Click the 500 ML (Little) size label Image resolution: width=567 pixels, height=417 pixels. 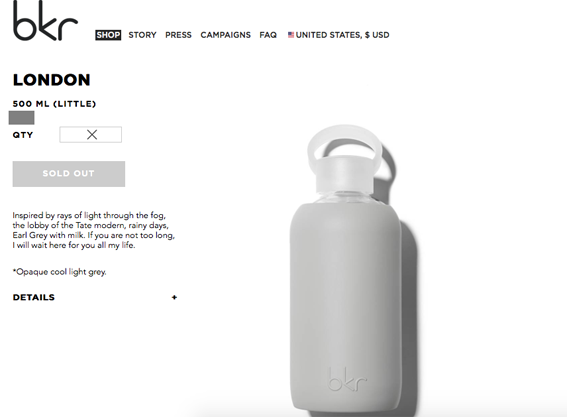pos(54,104)
